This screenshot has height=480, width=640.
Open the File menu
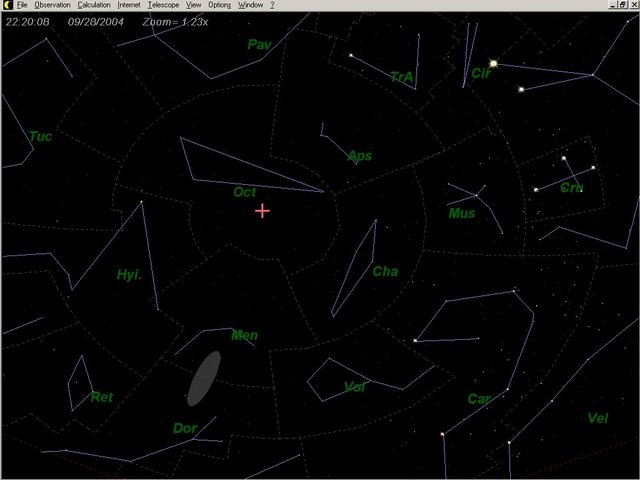[x=21, y=5]
